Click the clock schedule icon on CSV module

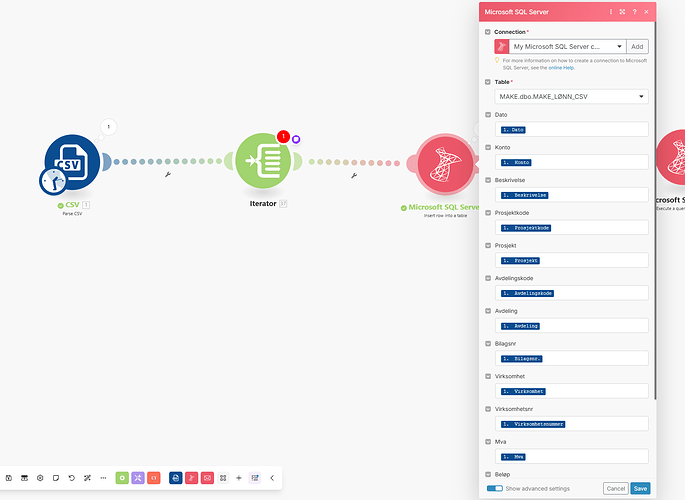(x=53, y=181)
